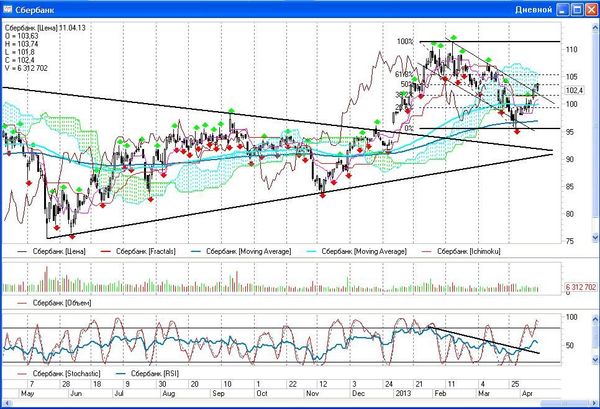
Task: Click the 80 price axis label
Action: click(570, 214)
